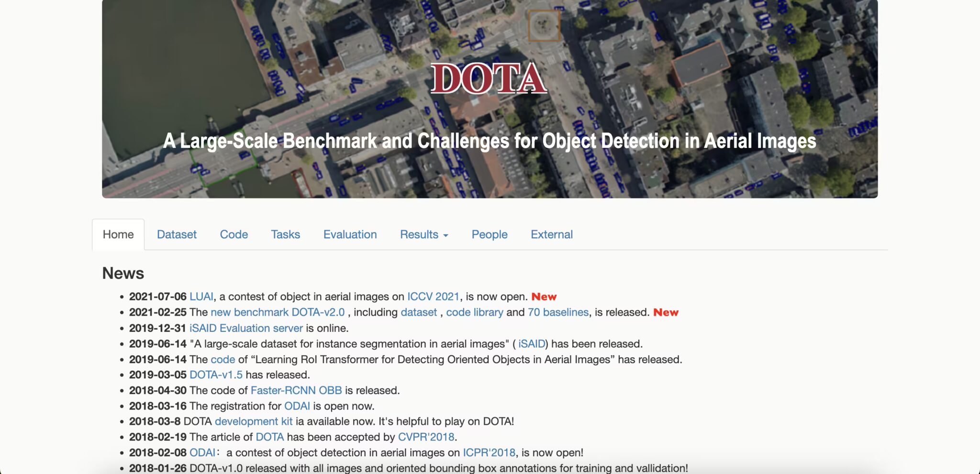
Task: Follow the ICPR'2018 contest link
Action: pyautogui.click(x=490, y=452)
